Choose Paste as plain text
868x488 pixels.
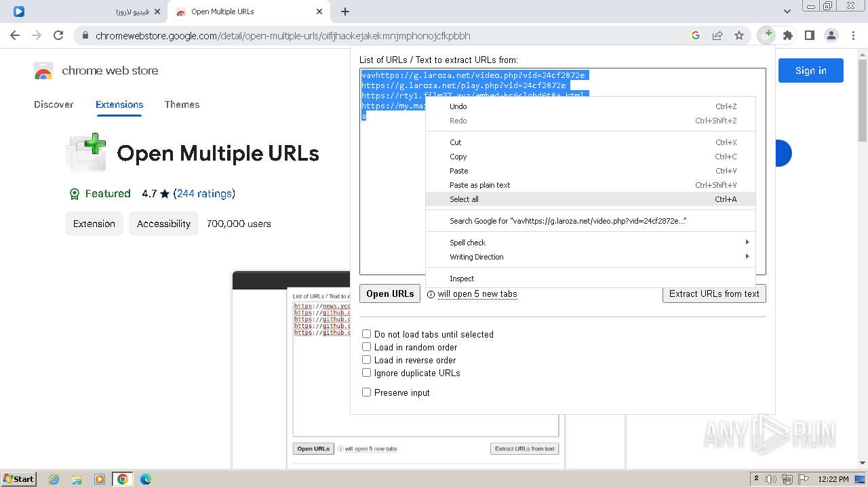[x=590, y=185]
